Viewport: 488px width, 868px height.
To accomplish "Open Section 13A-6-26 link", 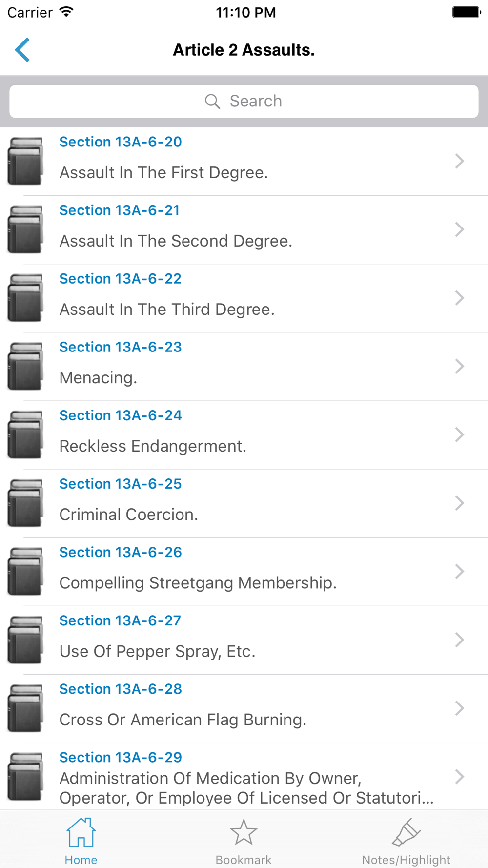I will [121, 552].
